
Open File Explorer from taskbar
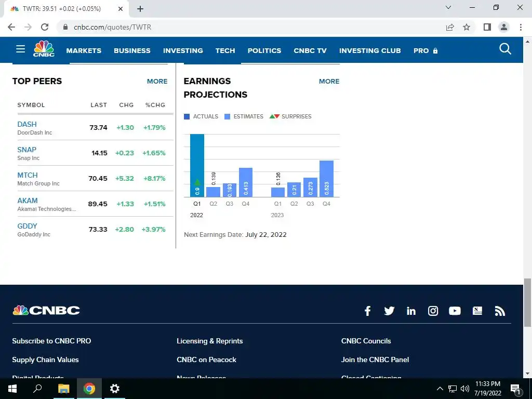pos(63,389)
